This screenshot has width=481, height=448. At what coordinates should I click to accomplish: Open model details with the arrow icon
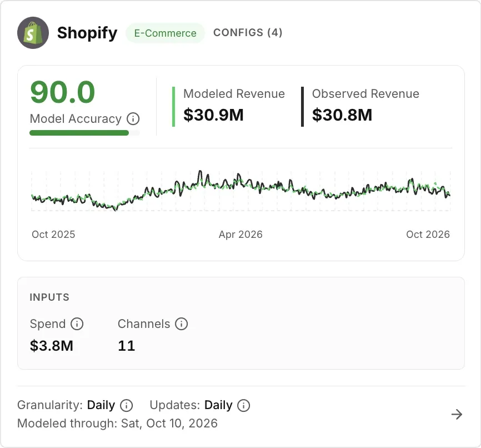coord(457,414)
